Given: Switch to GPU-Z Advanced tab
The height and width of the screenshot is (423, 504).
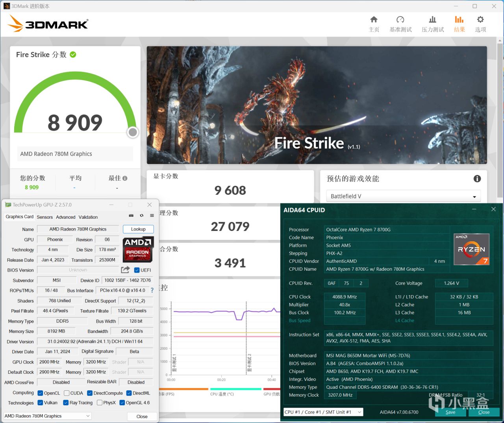Looking at the screenshot, I should tap(65, 217).
